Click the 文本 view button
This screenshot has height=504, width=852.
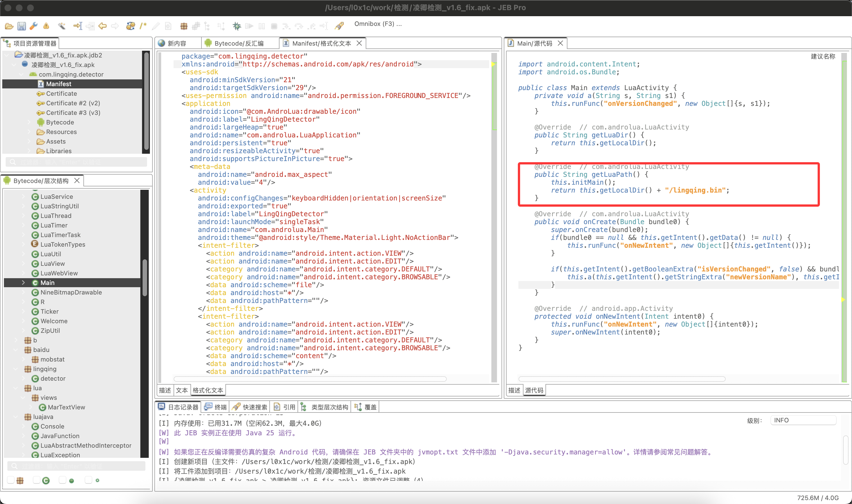181,390
